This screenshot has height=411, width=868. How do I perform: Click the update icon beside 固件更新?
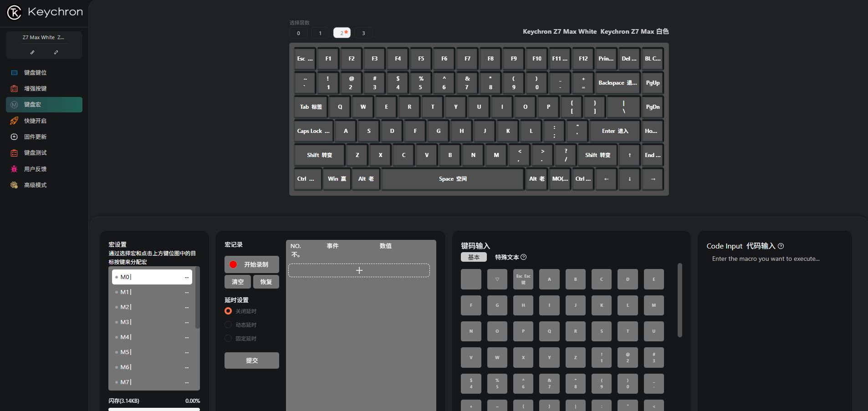(14, 137)
